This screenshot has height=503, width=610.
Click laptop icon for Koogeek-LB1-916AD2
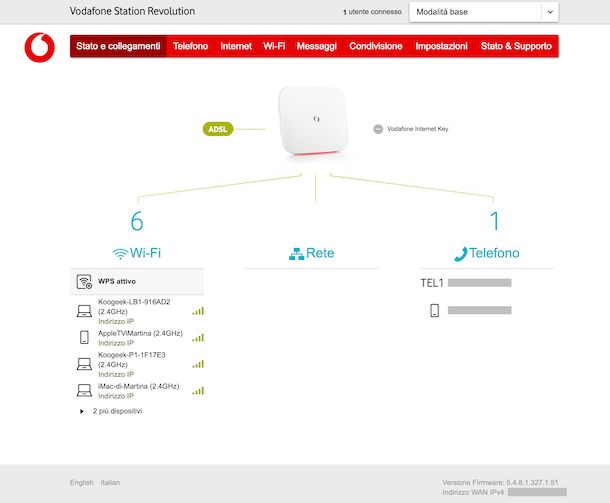[x=84, y=311]
